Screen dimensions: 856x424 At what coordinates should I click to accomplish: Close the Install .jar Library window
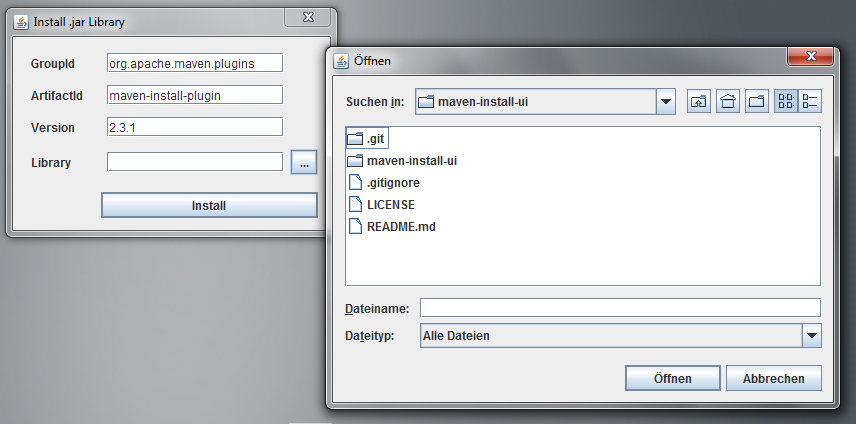click(308, 17)
